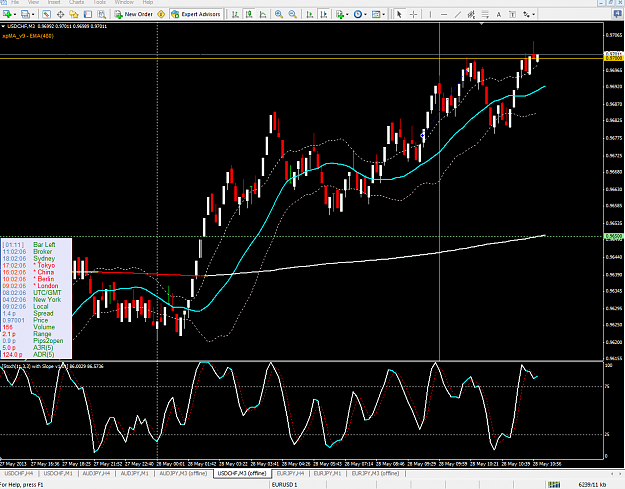Toggle the Data Window crosshair icon

click(61, 14)
